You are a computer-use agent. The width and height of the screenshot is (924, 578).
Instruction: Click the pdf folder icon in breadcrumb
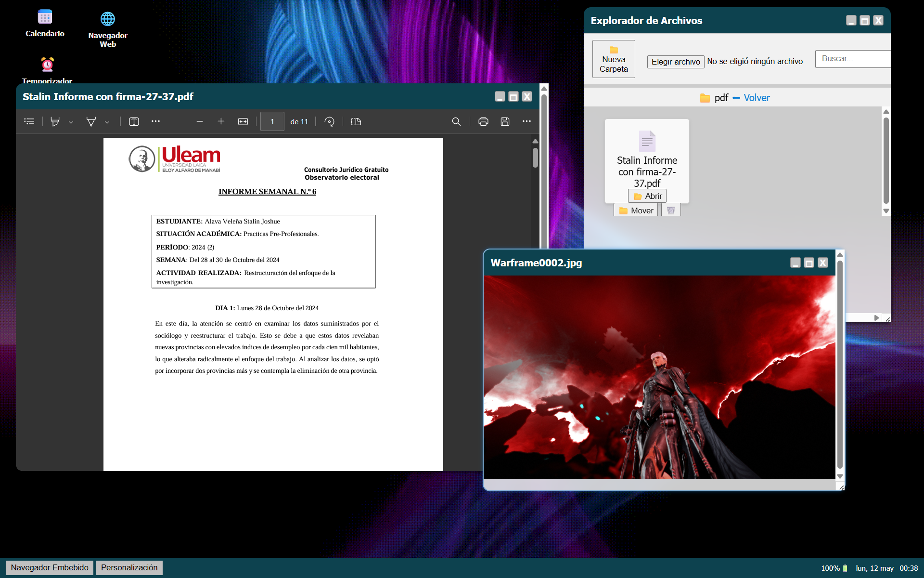705,98
